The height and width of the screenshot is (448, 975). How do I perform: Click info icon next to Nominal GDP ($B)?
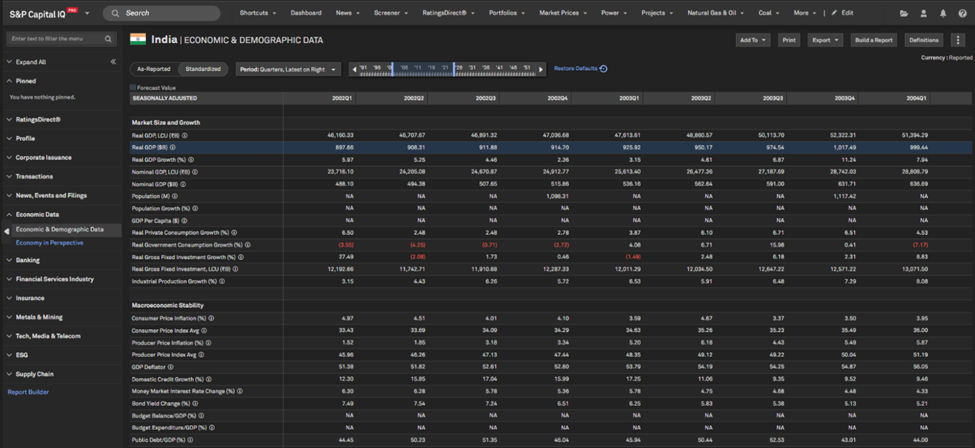[183, 184]
